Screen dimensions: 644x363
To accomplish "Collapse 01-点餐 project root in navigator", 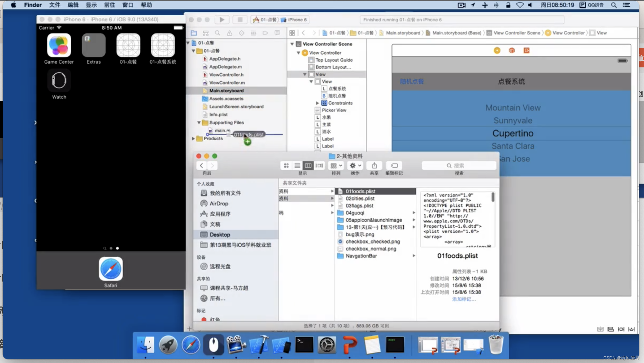I will (188, 43).
